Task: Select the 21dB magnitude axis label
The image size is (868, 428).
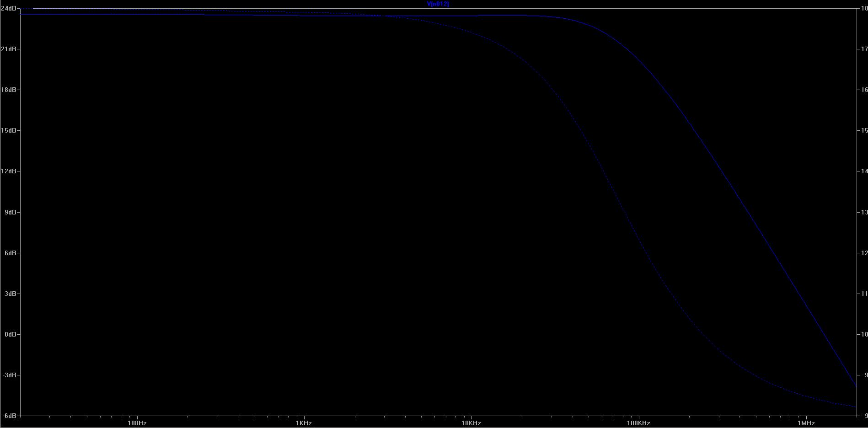Action: (9, 49)
